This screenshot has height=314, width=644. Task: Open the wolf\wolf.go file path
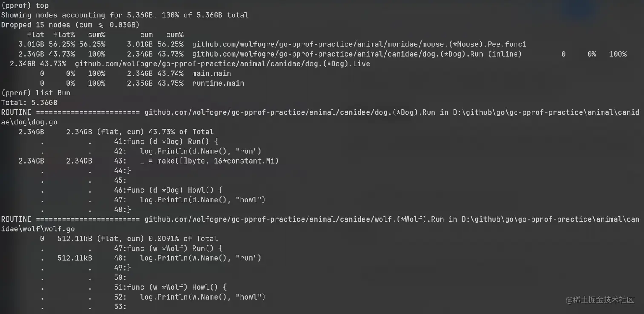point(37,229)
